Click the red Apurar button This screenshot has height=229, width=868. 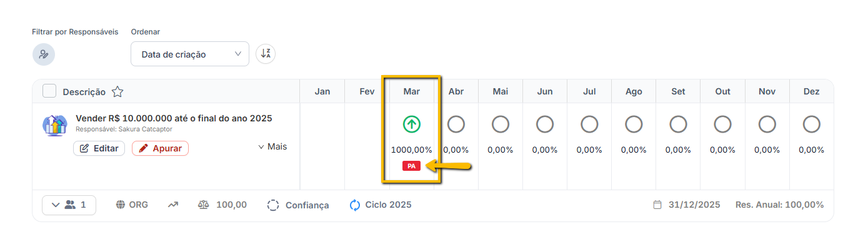tap(160, 148)
